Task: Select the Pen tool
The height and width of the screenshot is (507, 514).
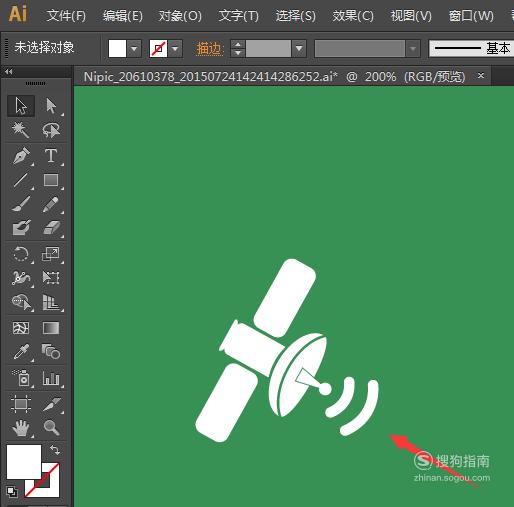Action: [21, 156]
